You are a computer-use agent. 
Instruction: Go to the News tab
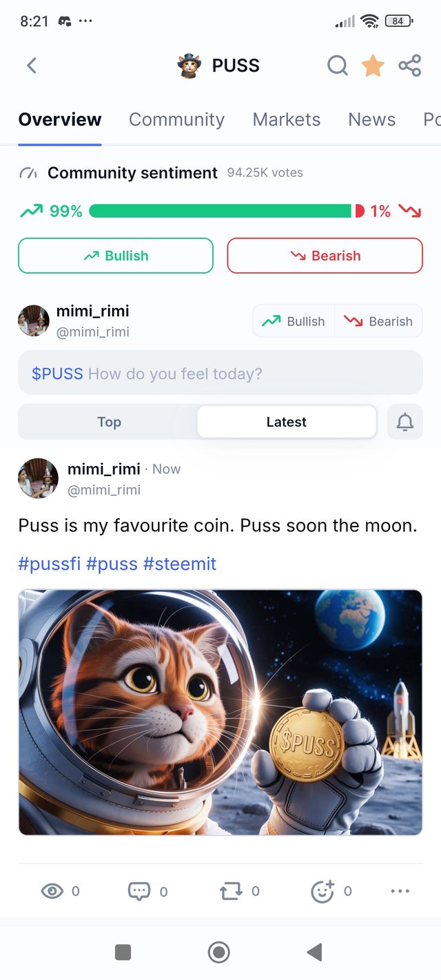click(x=371, y=119)
